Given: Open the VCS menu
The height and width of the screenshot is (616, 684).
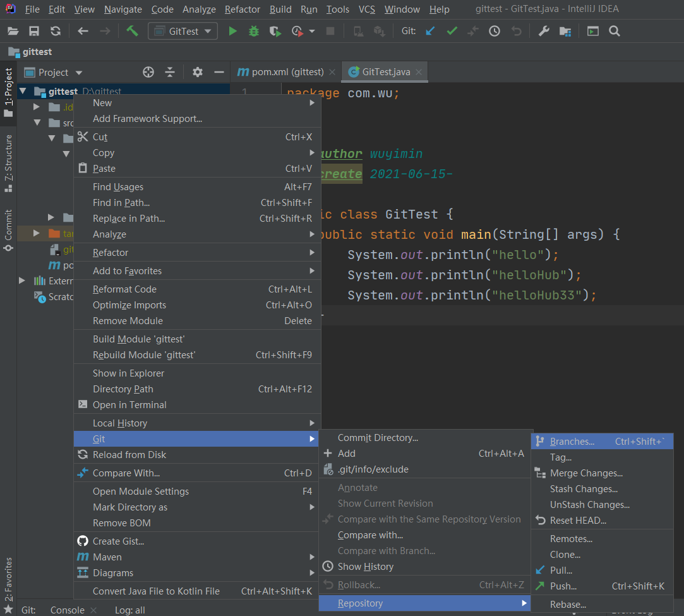Looking at the screenshot, I should (366, 9).
